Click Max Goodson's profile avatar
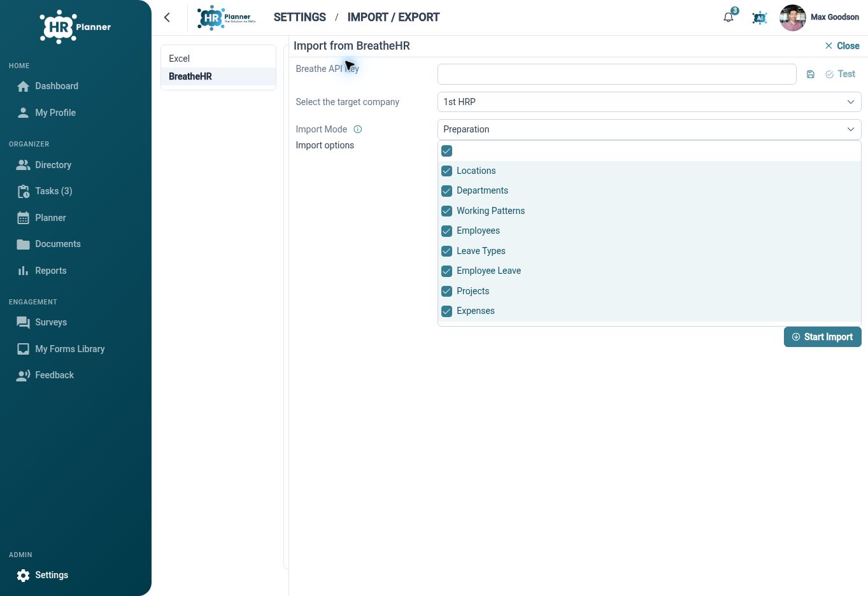Screen dimensions: 868x596 pos(793,18)
